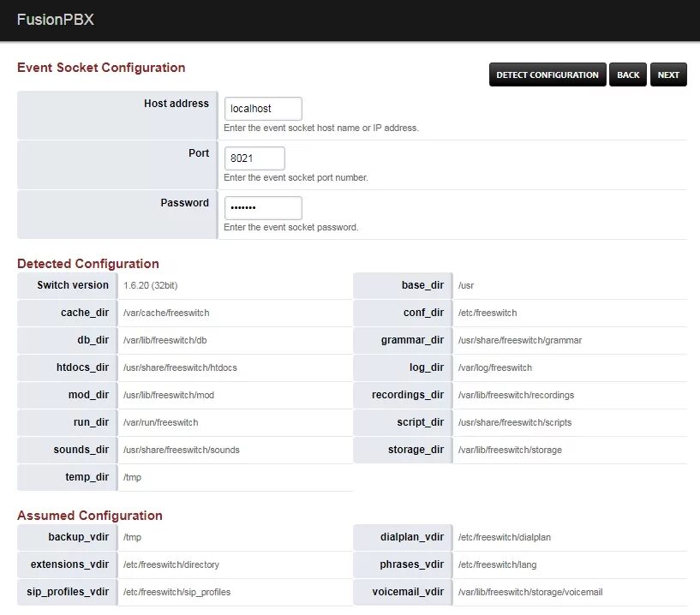Click the /etc/freeswitch/sip_profiles value

pyautogui.click(x=176, y=592)
